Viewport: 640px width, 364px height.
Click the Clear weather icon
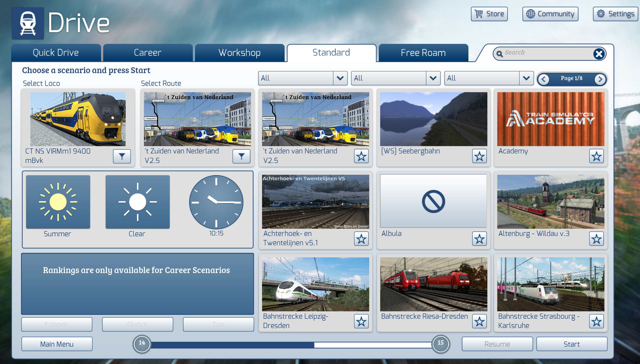tap(138, 202)
